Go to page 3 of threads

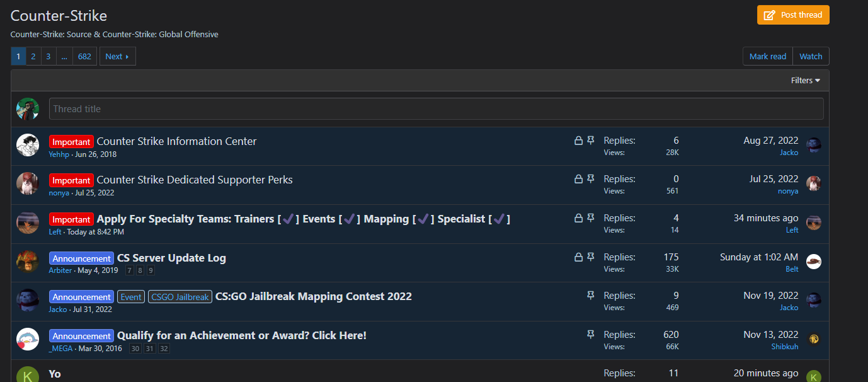(x=49, y=56)
